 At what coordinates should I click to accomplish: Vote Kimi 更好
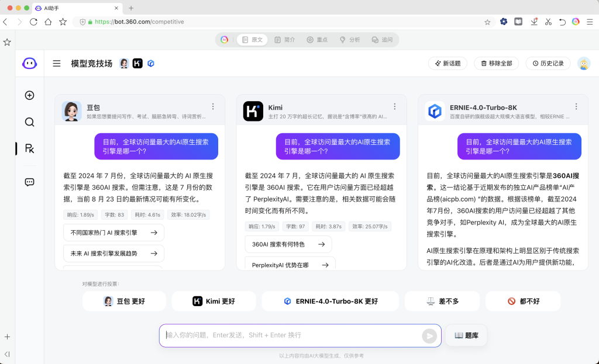pos(214,301)
